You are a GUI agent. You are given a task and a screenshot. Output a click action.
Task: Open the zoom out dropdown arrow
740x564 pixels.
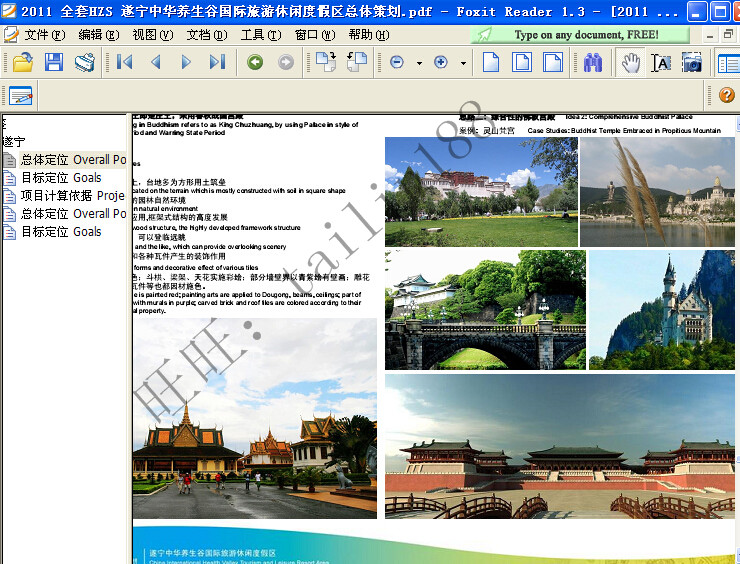[x=419, y=63]
